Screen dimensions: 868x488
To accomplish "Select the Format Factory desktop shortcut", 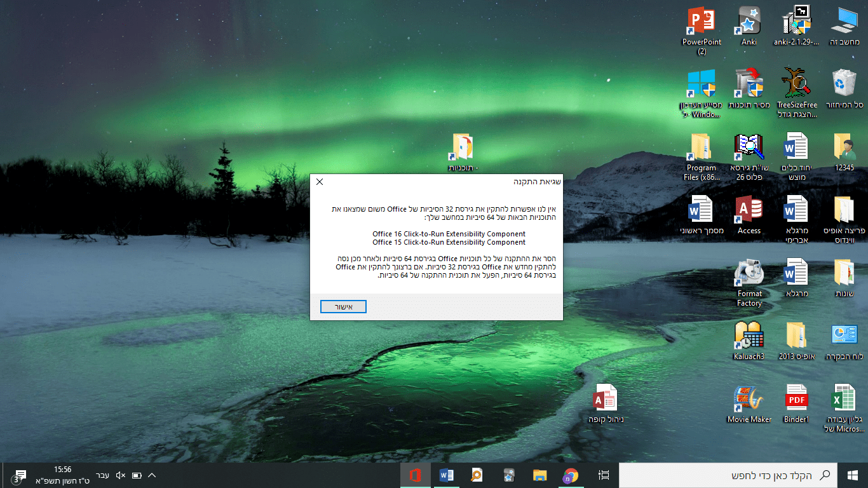I will pos(749,283).
